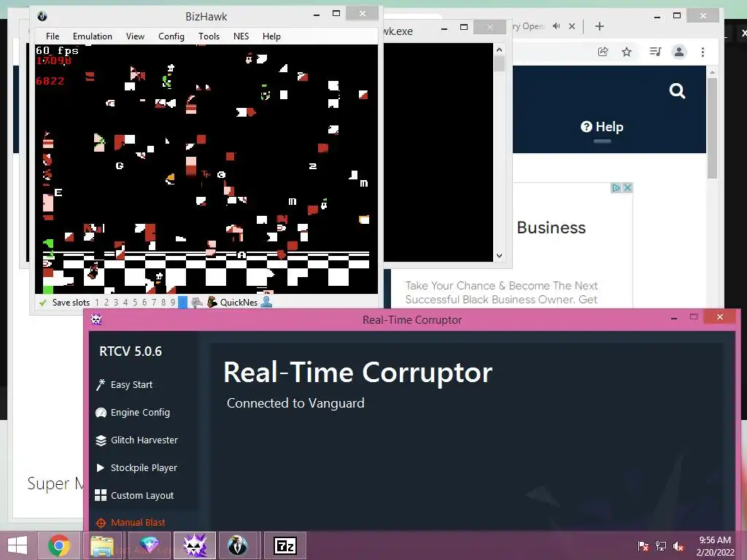Open the Help link on the web page
The width and height of the screenshot is (747, 560).
[x=602, y=127]
